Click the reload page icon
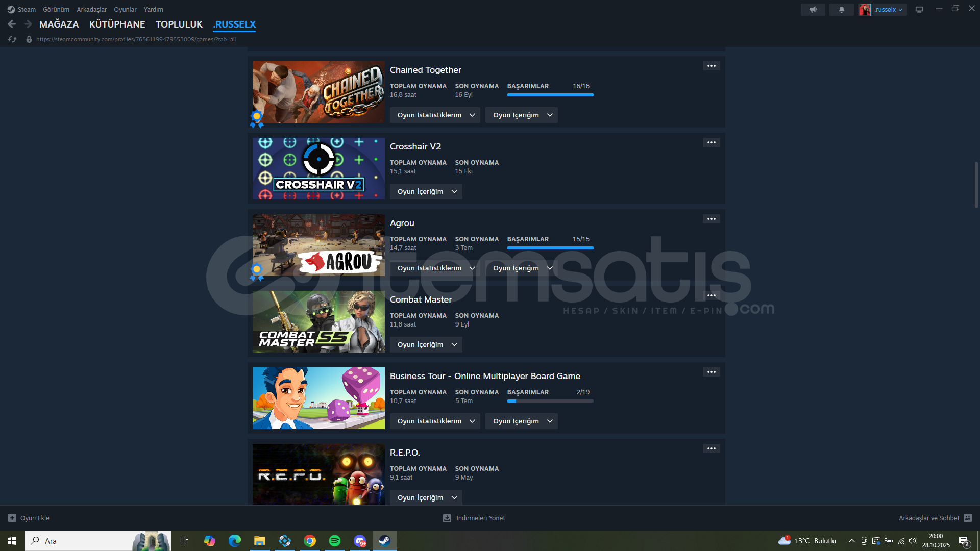This screenshot has width=980, height=551. click(12, 39)
